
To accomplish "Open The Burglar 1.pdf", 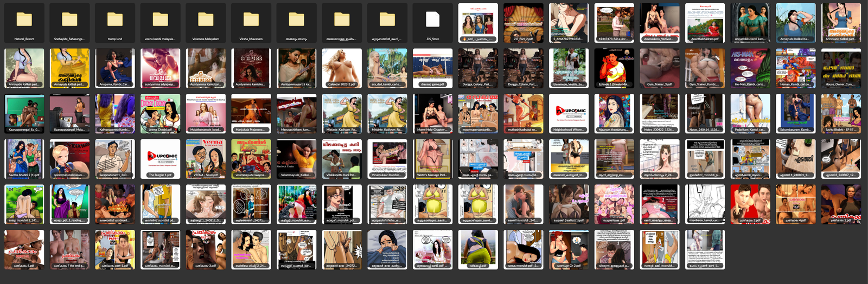I will pos(160,159).
